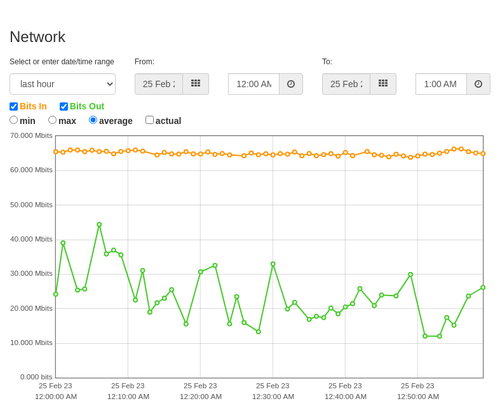Viewport: 500px width, 403px height.
Task: Click the 12:50:00 AM time axis label
Action: 418,391
